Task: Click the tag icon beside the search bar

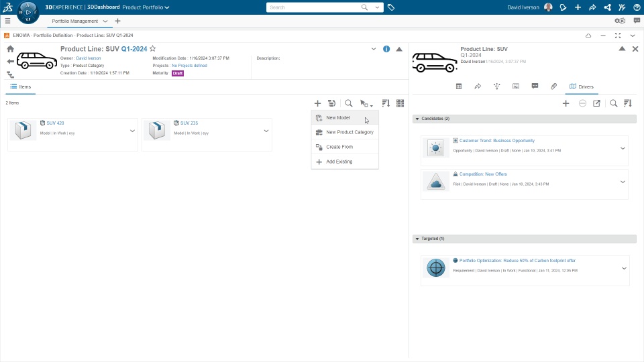Action: 391,7
